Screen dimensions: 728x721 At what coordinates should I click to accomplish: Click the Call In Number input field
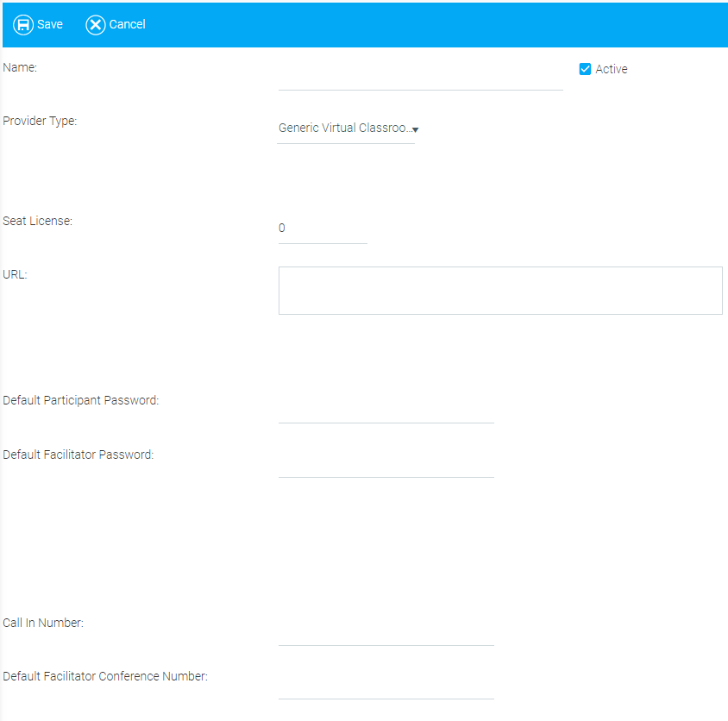point(386,633)
